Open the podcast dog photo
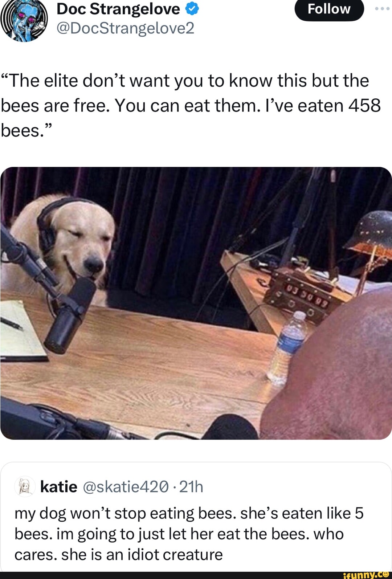Image resolution: width=392 pixels, height=579 pixels. (x=196, y=303)
